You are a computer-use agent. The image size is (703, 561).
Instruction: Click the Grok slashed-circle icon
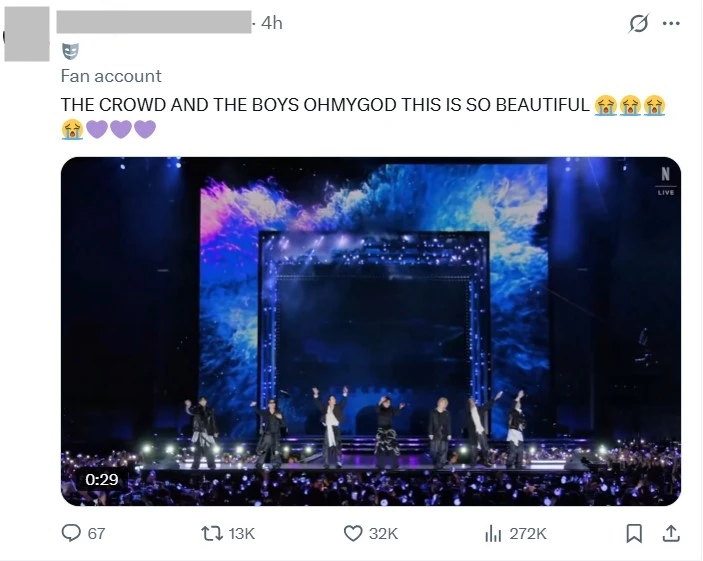click(x=638, y=24)
